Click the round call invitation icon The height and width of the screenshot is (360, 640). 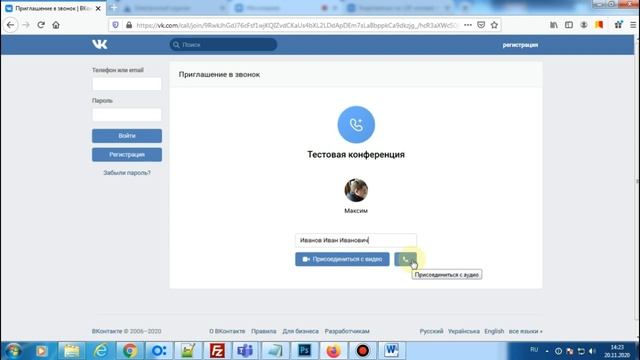click(x=356, y=124)
